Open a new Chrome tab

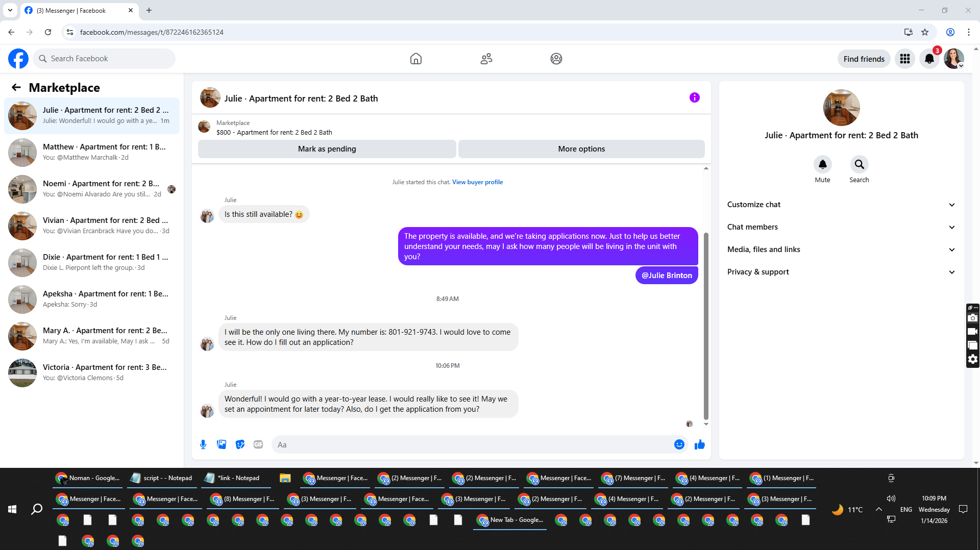(x=149, y=10)
